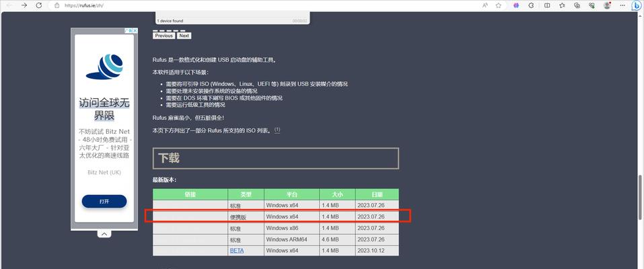
Task: Open the Favorites list icon
Action: pos(562,5)
